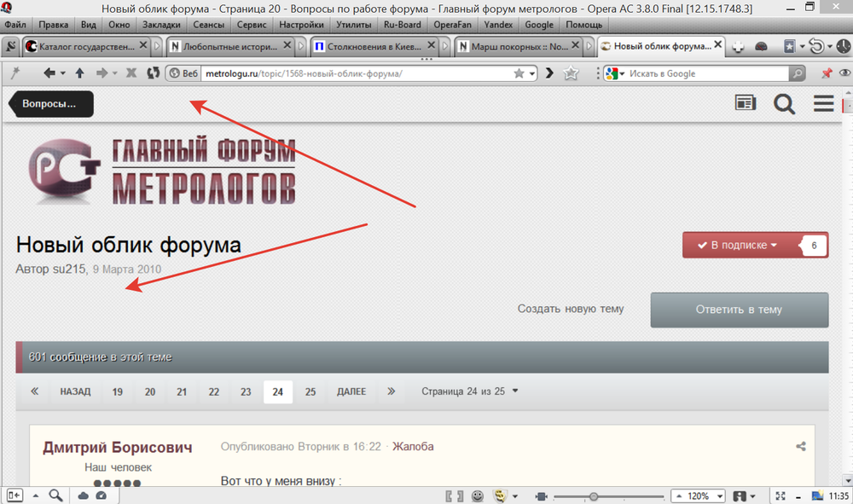853x504 pixels.
Task: Toggle the fullscreen icon in the status bar
Action: click(x=779, y=495)
